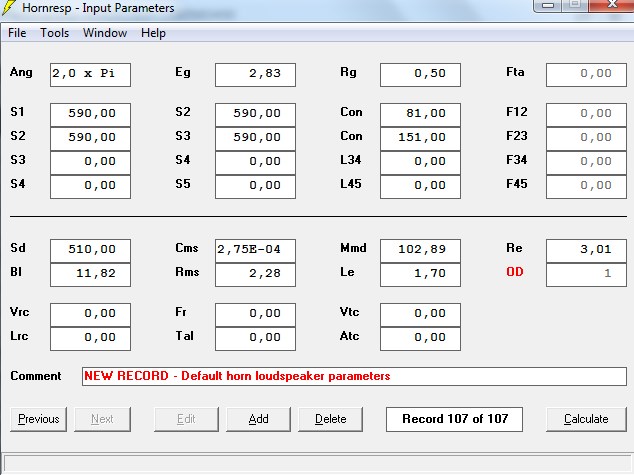Click the Tal field
Viewport: 634px width, 475px height.
255,338
